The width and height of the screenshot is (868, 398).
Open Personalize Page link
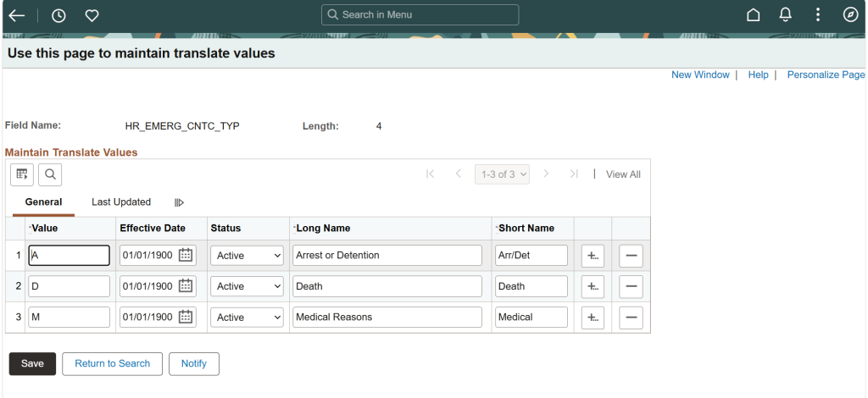coord(826,75)
